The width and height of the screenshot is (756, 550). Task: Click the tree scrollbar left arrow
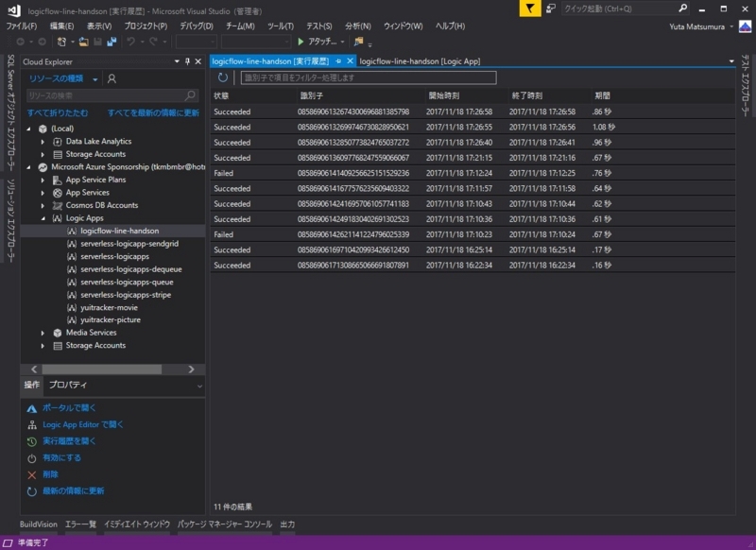[x=34, y=370]
